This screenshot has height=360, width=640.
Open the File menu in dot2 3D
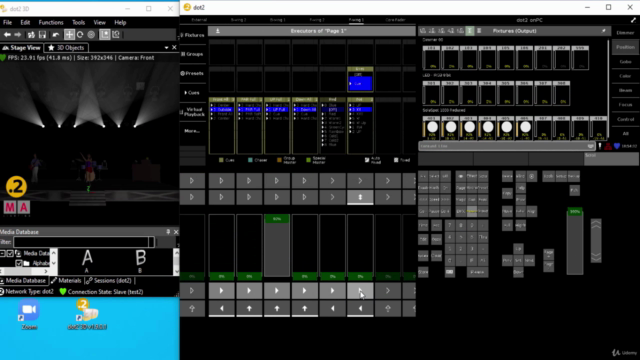pyautogui.click(x=8, y=22)
